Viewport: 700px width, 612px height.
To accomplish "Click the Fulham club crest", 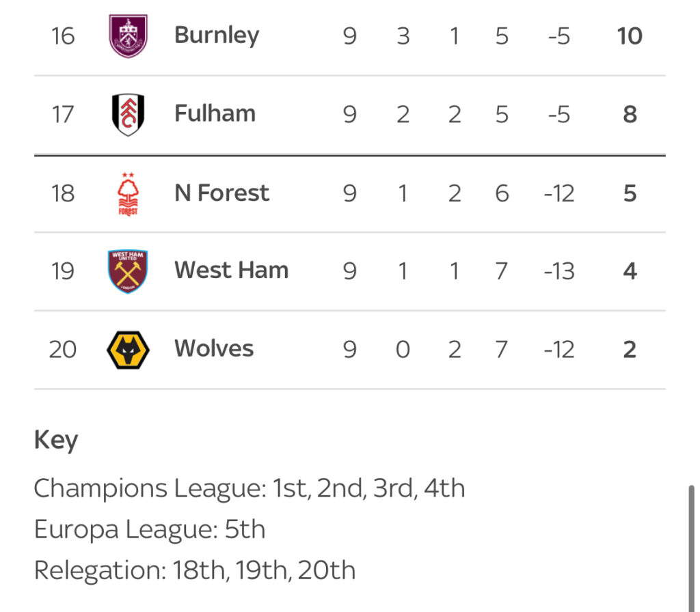I will click(128, 114).
